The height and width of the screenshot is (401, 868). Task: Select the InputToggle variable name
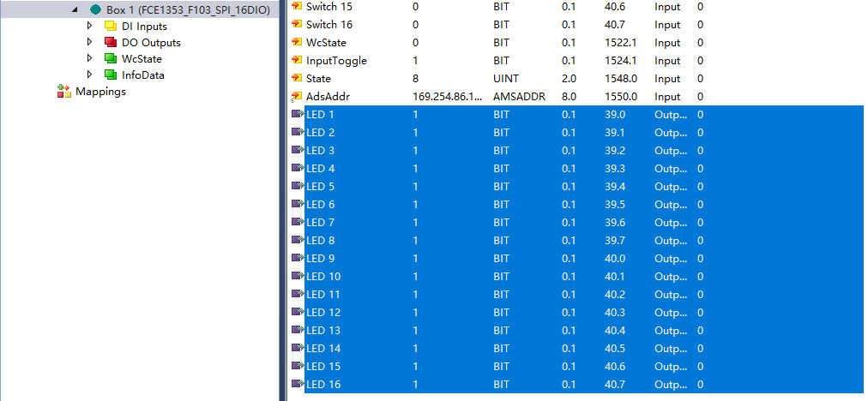click(336, 61)
